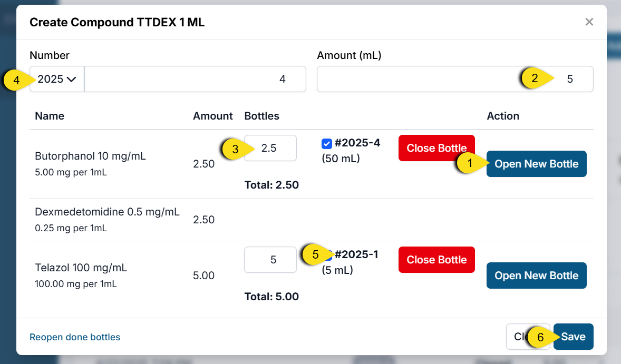This screenshot has height=364, width=621.
Task: Click the yellow step 3 marker
Action: click(x=235, y=149)
